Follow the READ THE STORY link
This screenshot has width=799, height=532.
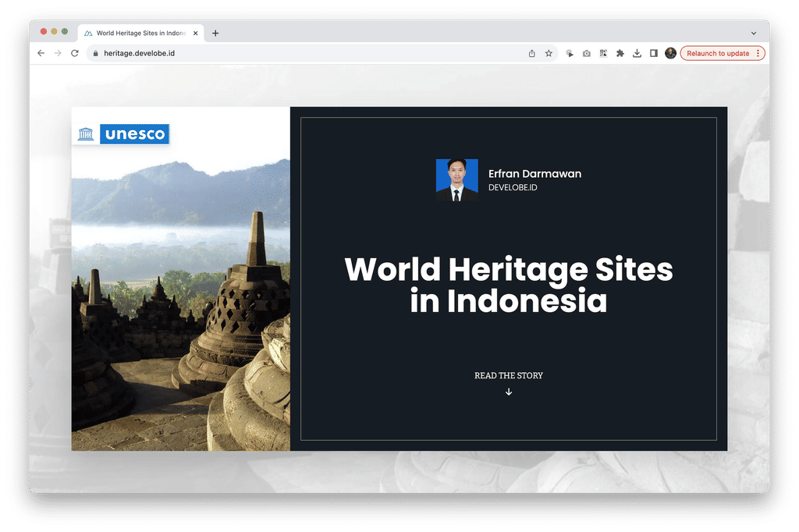point(508,375)
